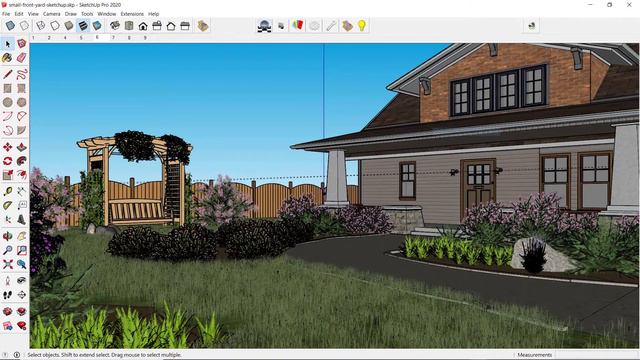Set Top standard view
The image size is (640, 360).
pos(129,26)
